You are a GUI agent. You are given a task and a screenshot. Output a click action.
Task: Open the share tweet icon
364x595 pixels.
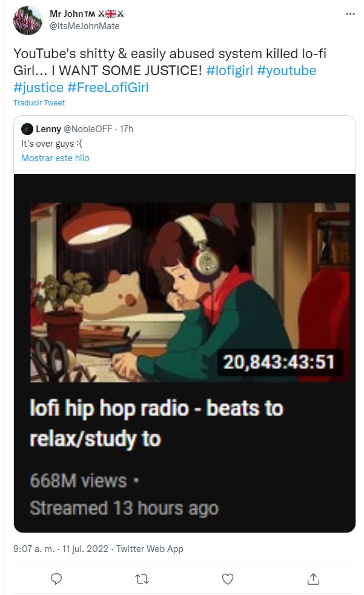tap(313, 579)
